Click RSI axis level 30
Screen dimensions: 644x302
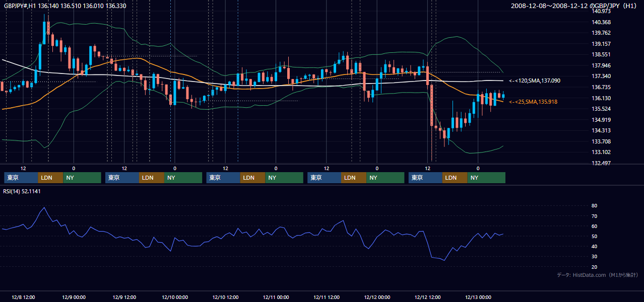[595, 257]
